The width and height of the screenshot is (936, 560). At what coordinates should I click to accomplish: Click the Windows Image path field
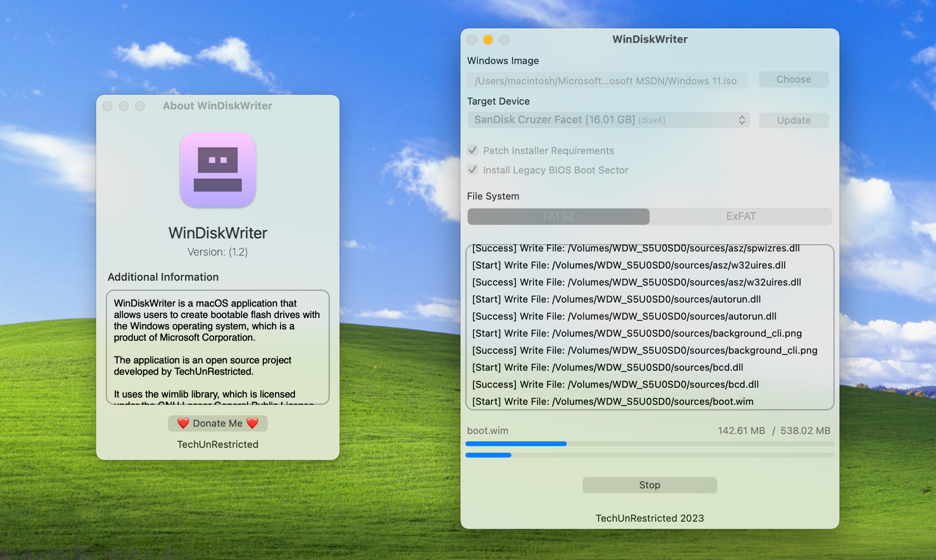point(607,80)
